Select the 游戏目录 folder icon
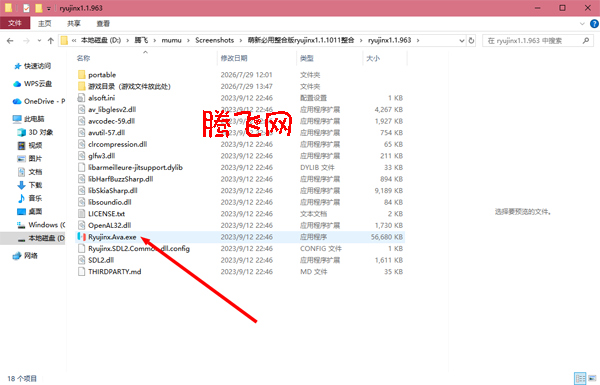Image resolution: width=600 pixels, height=385 pixels. (82, 86)
